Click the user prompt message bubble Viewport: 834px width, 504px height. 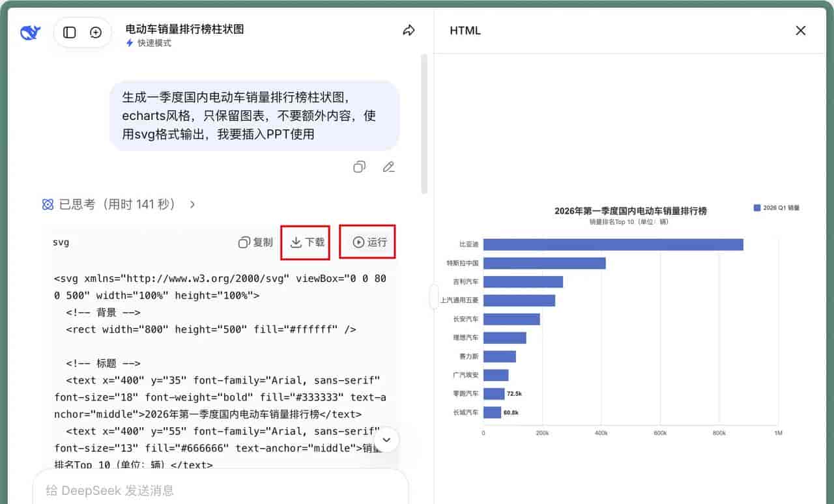[x=254, y=116]
